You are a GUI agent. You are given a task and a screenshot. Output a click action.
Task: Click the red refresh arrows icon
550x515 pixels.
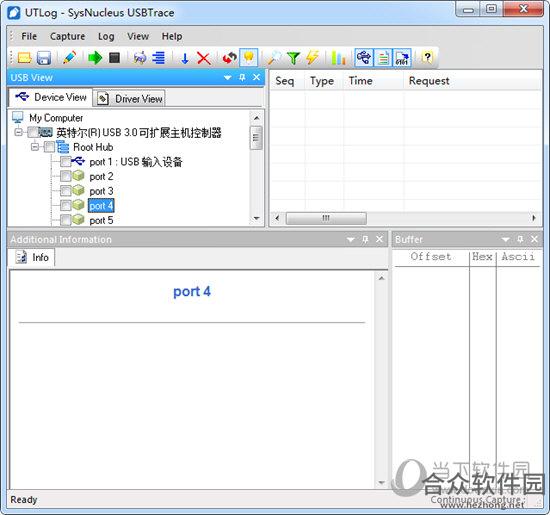(229, 58)
